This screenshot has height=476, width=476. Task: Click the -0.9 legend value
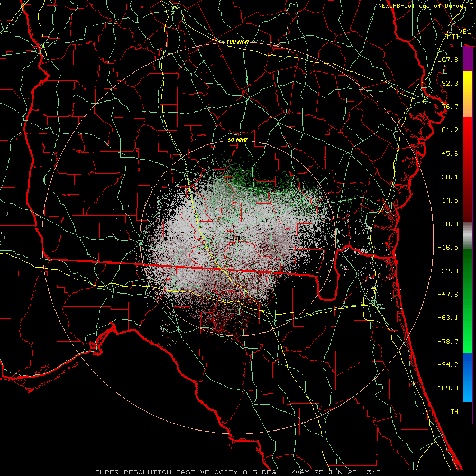tap(450, 224)
